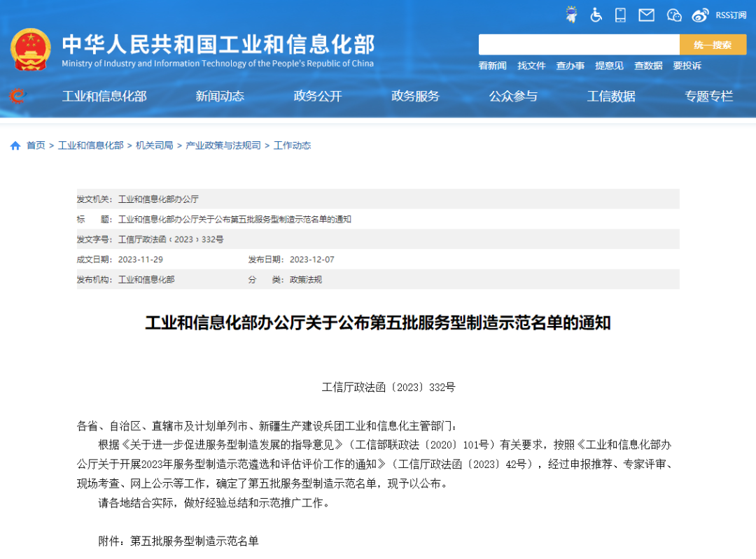Go to 工信数据 in navigation bar

tap(611, 97)
